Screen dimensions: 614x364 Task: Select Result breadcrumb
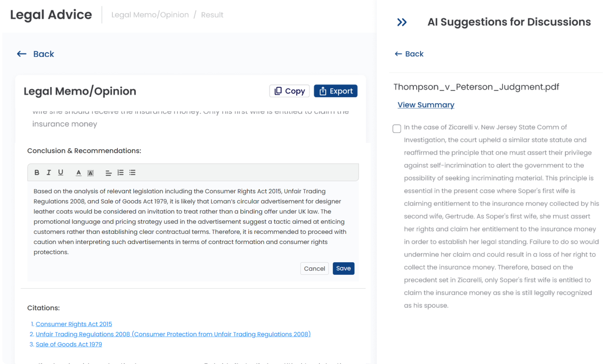(x=212, y=15)
